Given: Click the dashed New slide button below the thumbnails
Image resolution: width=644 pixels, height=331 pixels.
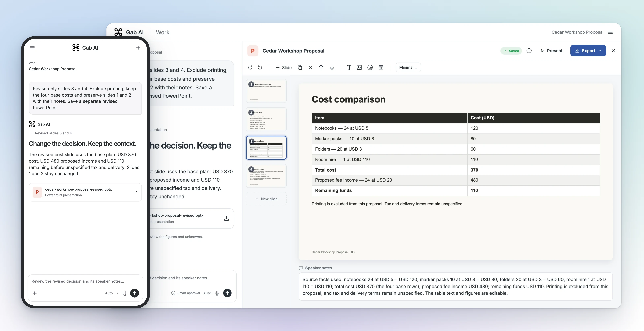Looking at the screenshot, I should tap(266, 199).
